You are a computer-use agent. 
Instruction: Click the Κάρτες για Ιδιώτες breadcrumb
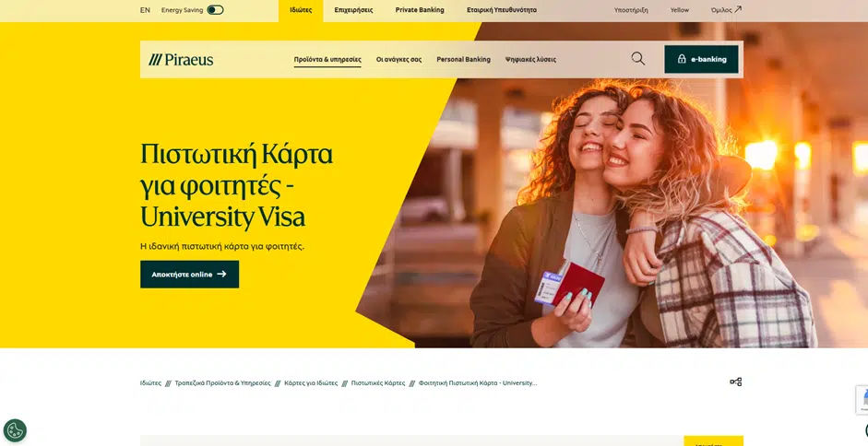point(311,383)
